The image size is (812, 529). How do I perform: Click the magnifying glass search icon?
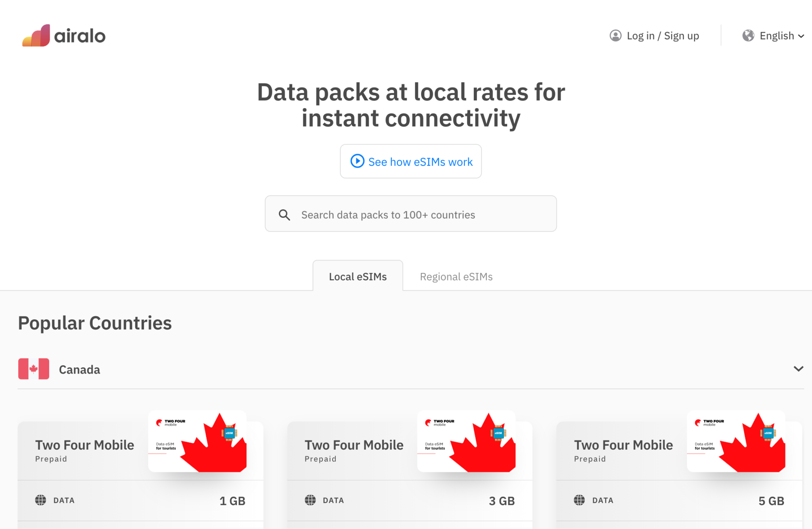(284, 214)
